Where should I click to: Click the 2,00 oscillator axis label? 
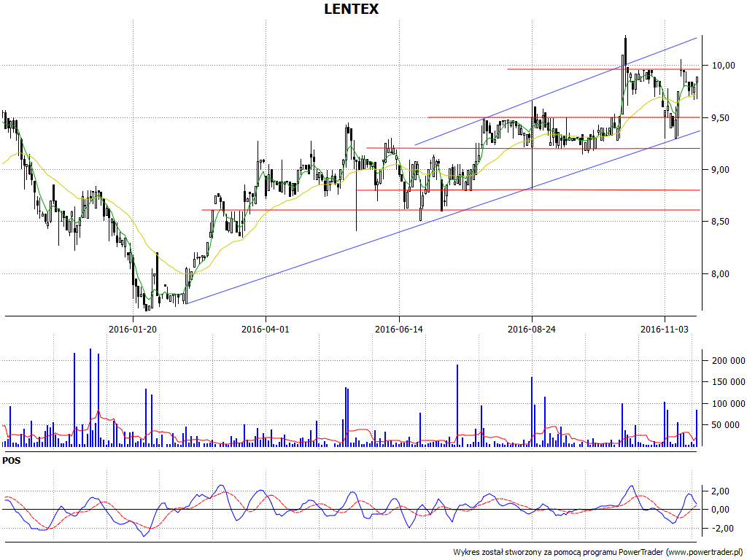click(x=720, y=491)
